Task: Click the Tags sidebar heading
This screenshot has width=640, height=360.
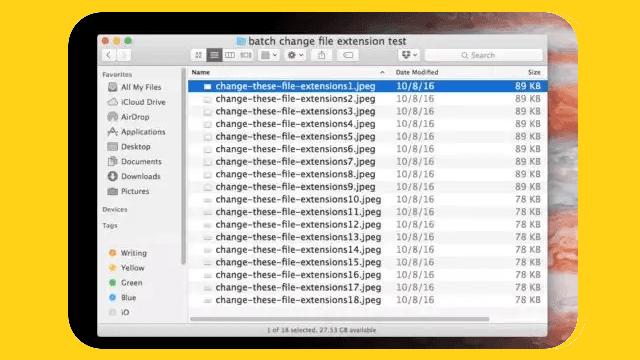Action: 110,225
